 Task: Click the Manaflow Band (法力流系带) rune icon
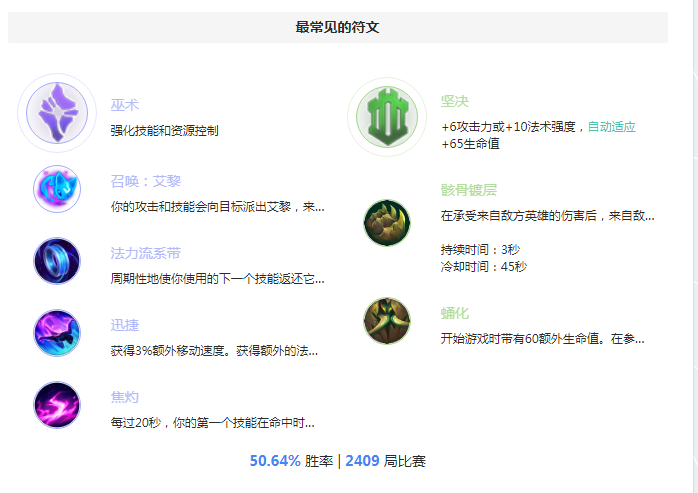point(57,261)
